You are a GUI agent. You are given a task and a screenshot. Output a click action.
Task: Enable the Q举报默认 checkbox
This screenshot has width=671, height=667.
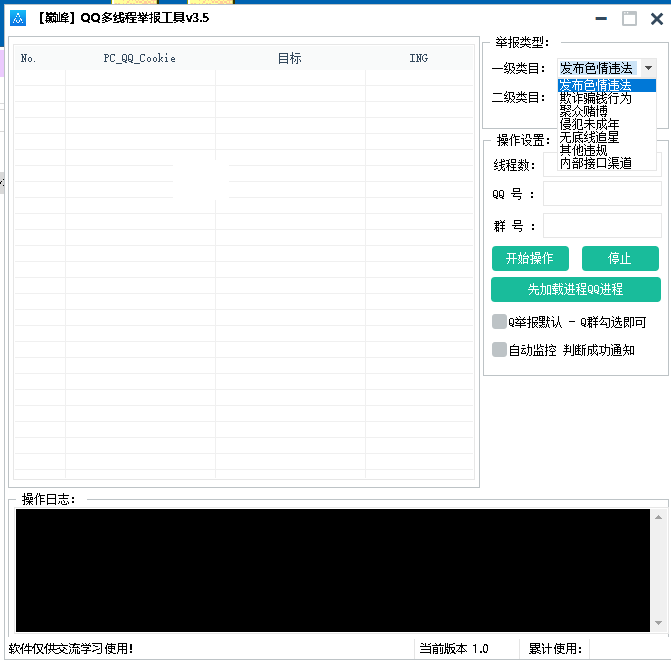tap(500, 322)
